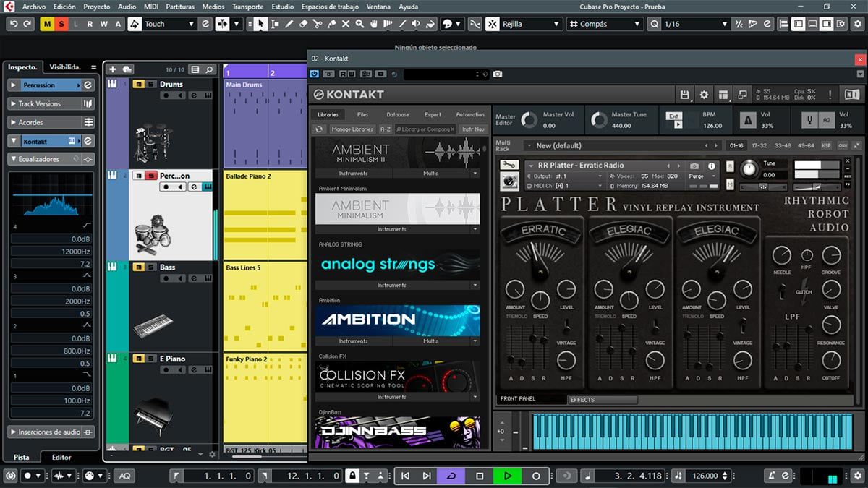Image resolution: width=868 pixels, height=488 pixels.
Task: Select the Play hand tool
Action: [x=374, y=24]
